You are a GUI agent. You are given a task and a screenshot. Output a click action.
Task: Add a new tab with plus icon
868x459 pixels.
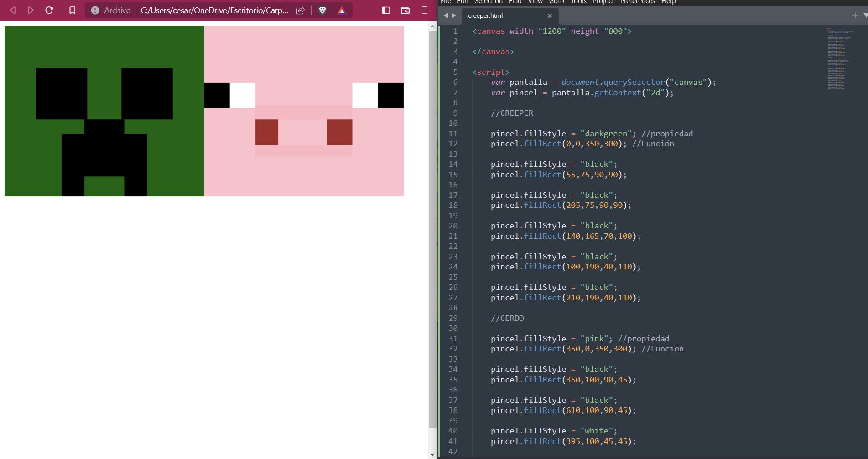tap(855, 15)
